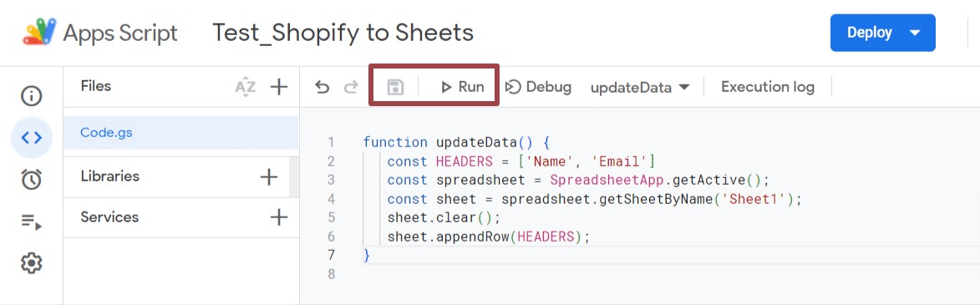Open the Triggers alarm clock icon
980x305 pixels.
click(32, 179)
